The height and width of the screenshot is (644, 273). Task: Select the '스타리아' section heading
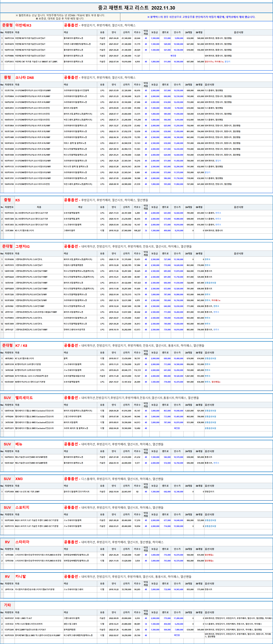pyautogui.click(x=22, y=542)
